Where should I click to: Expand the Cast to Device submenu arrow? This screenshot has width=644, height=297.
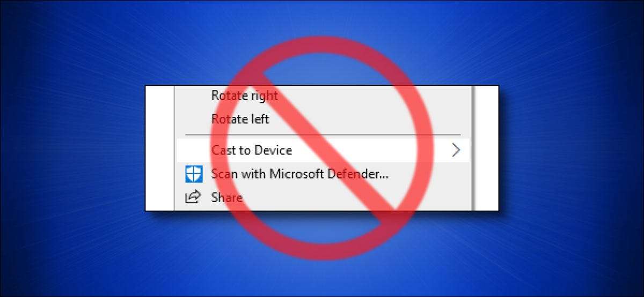click(x=456, y=150)
